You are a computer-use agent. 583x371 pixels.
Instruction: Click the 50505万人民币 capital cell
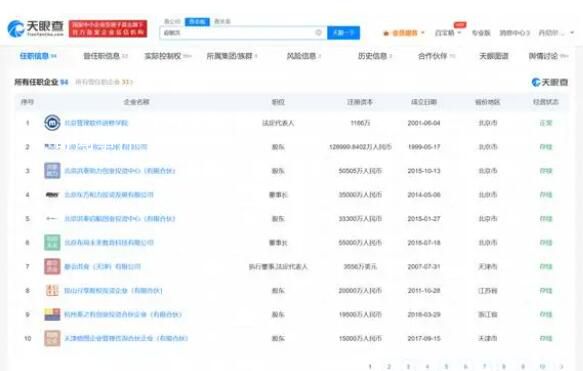point(360,171)
